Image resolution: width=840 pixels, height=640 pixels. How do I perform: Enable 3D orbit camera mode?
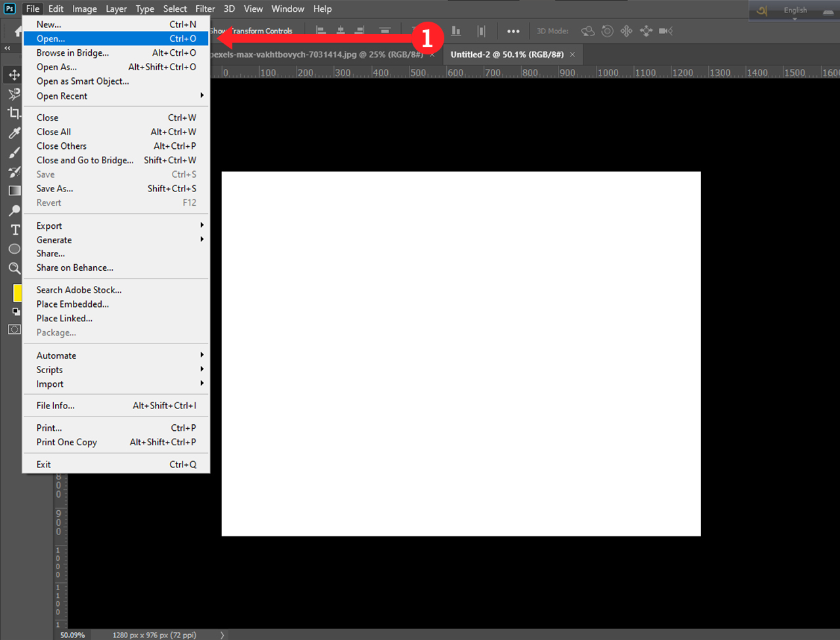pyautogui.click(x=588, y=31)
